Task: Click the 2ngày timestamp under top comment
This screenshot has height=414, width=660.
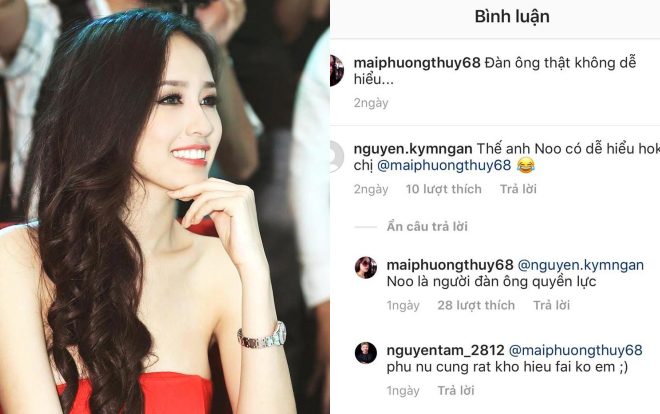Action: [371, 103]
